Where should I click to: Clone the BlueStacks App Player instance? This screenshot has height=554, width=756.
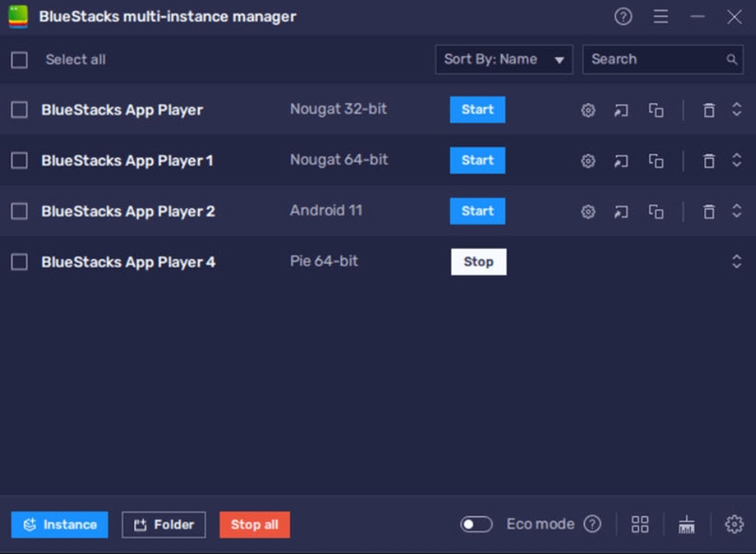click(x=656, y=111)
